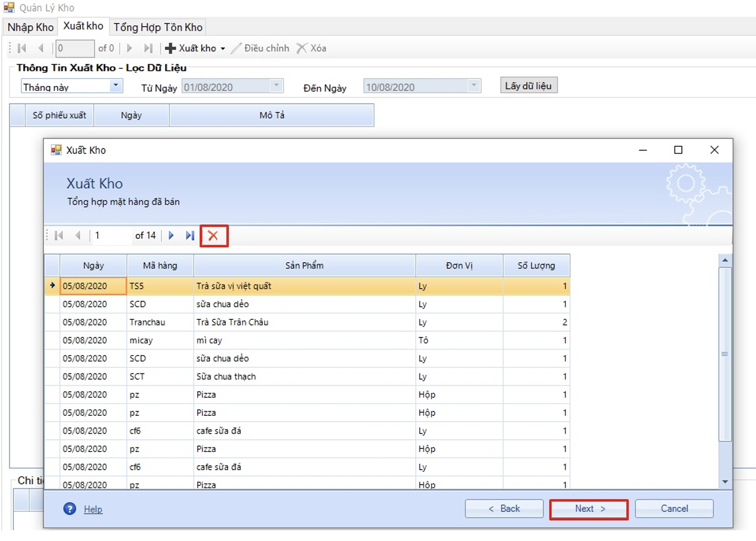Select 'TS5' item code cell
756x541 pixels.
(160, 286)
